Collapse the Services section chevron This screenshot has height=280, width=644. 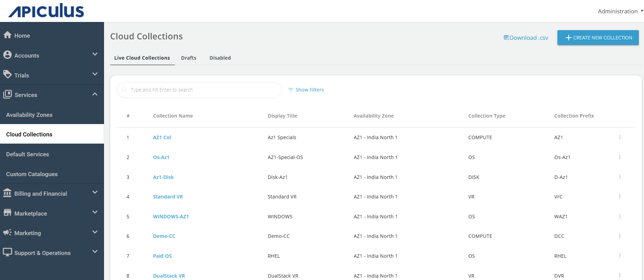pos(95,94)
